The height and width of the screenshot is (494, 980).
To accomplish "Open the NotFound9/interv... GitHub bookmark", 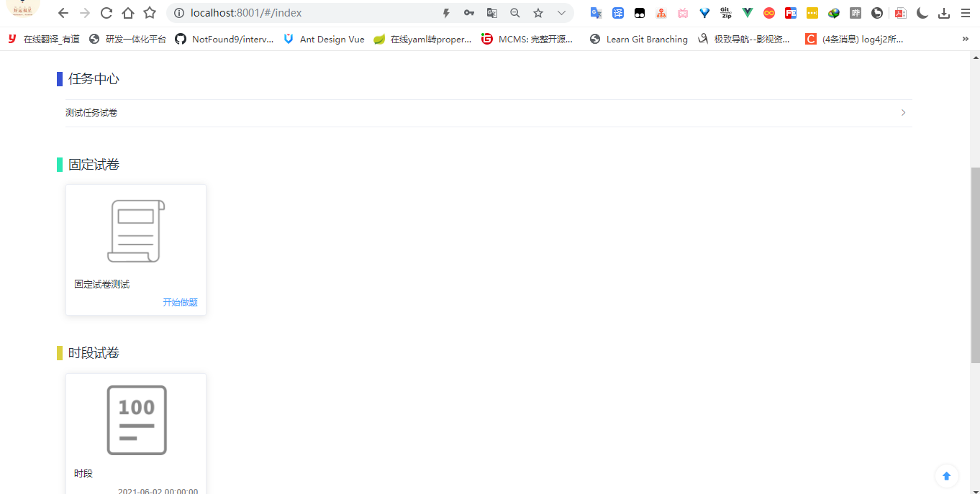I will pyautogui.click(x=224, y=40).
